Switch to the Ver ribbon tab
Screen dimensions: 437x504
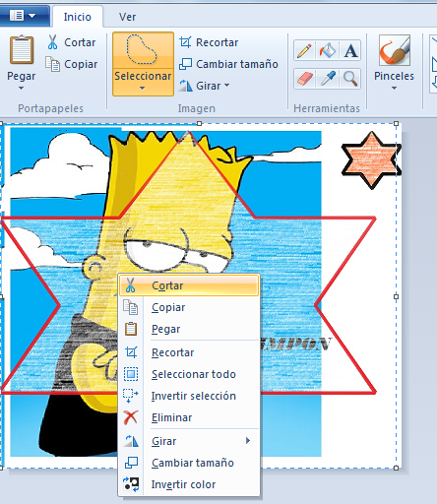coord(127,17)
